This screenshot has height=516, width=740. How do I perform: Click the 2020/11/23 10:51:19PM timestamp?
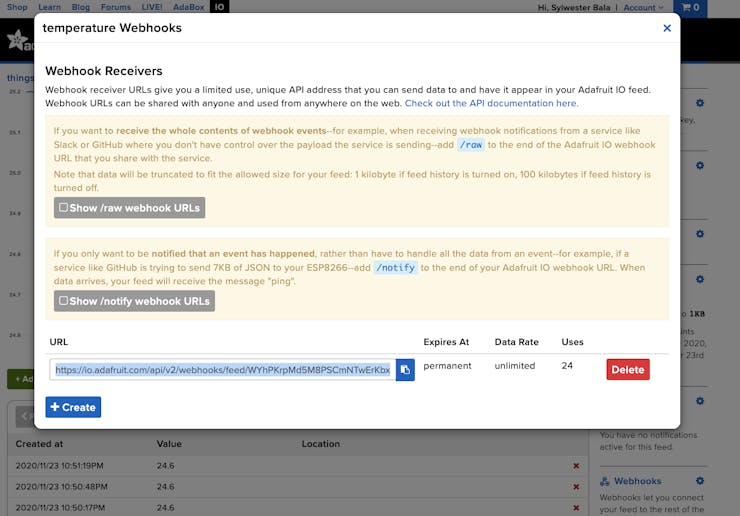(59, 466)
